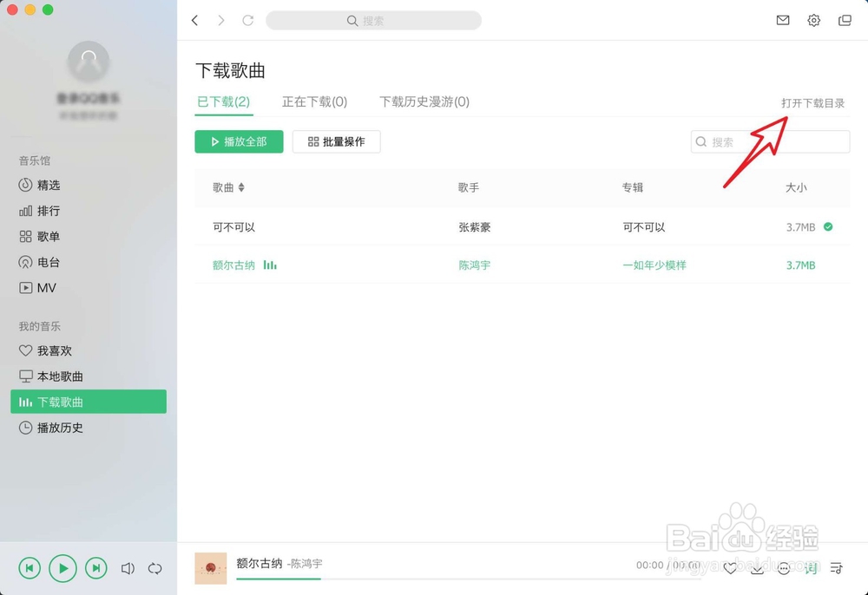Toggle lyrics with the 词 icon

click(x=811, y=568)
